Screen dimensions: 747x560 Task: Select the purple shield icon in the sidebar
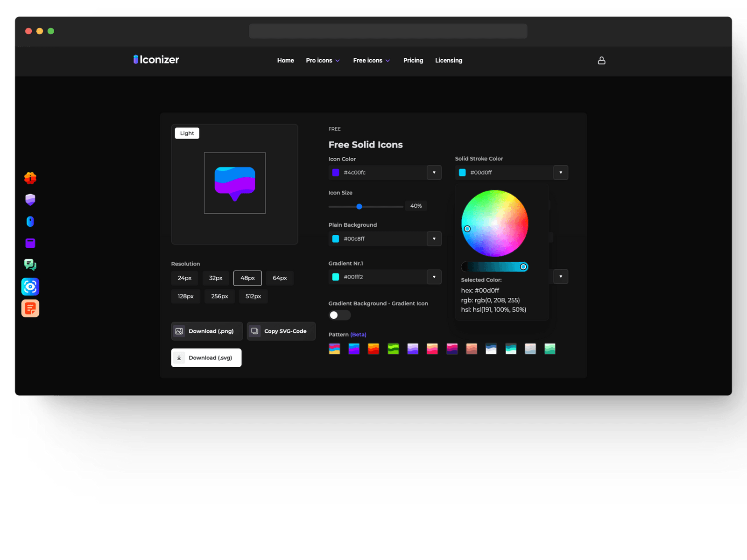[30, 199]
